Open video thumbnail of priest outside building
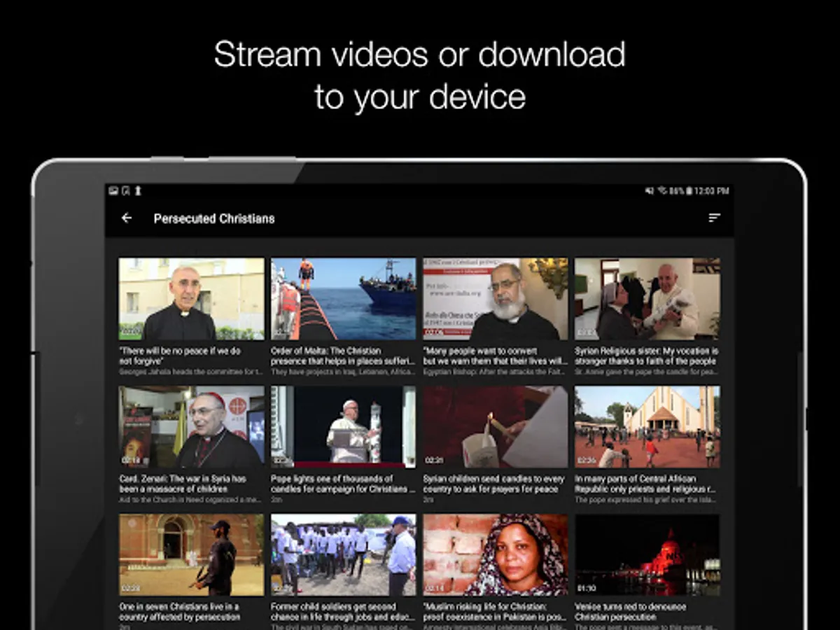Screen dimensions: 840x630 point(191,299)
